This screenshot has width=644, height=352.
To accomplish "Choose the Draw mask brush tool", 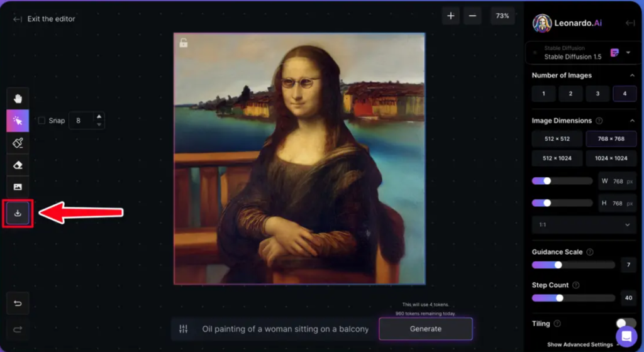I will click(18, 143).
